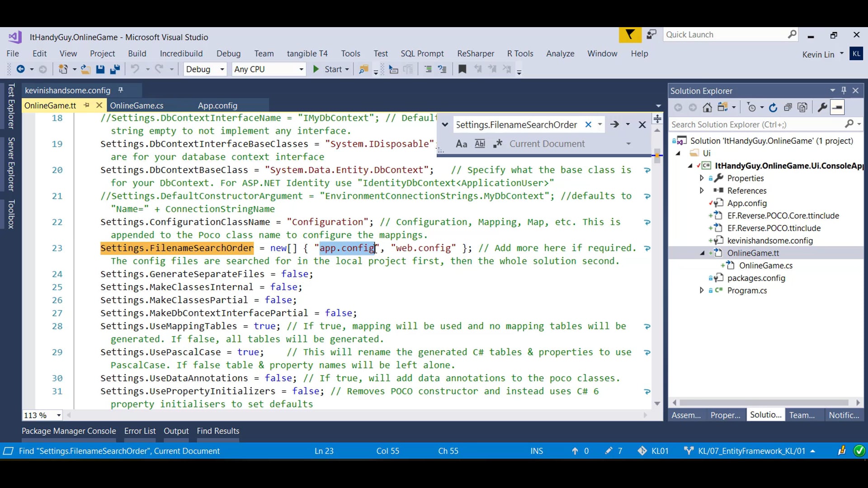868x488 pixels.
Task: Click Solution Explorer Home icon
Action: pyautogui.click(x=707, y=108)
